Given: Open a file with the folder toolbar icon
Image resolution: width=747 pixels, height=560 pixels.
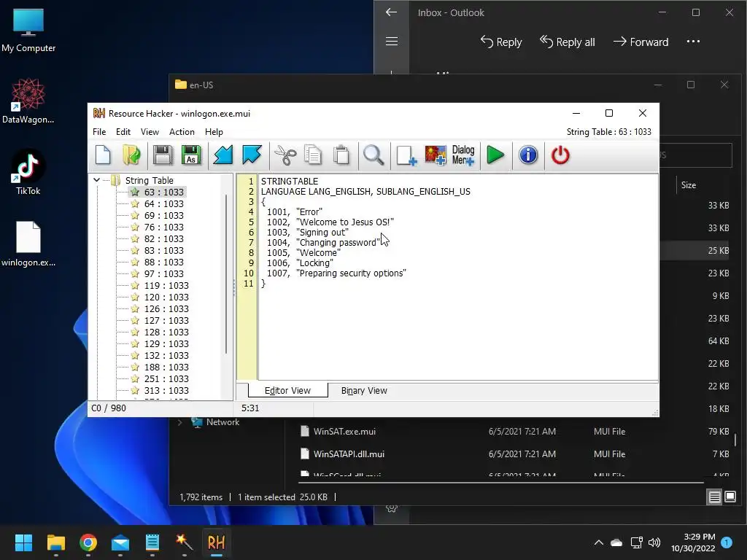Looking at the screenshot, I should click(x=131, y=155).
